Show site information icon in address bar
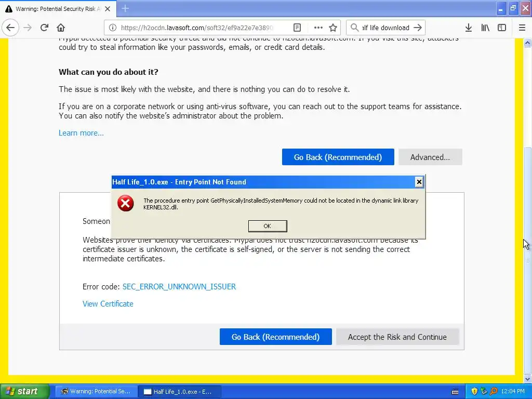The width and height of the screenshot is (532, 399). 113,28
